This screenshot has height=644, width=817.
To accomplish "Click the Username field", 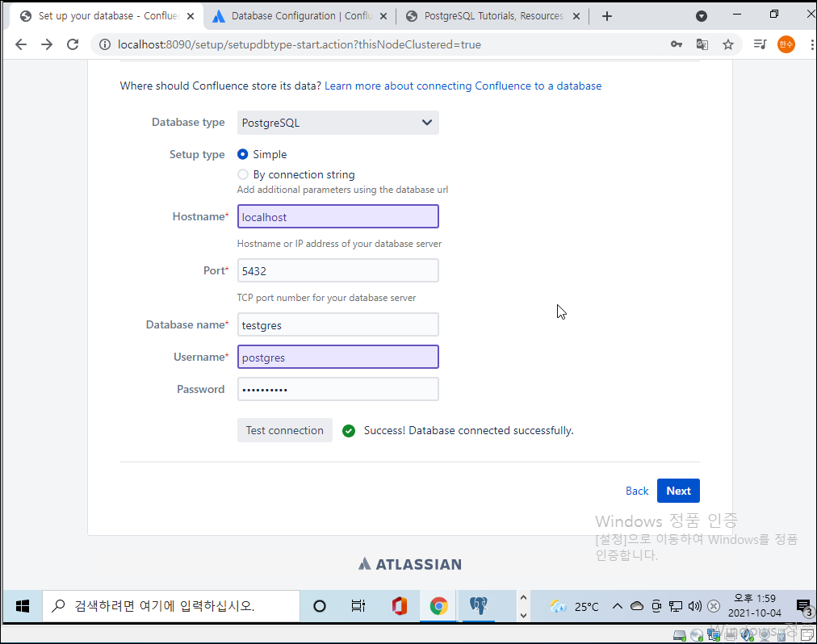I will [x=337, y=358].
